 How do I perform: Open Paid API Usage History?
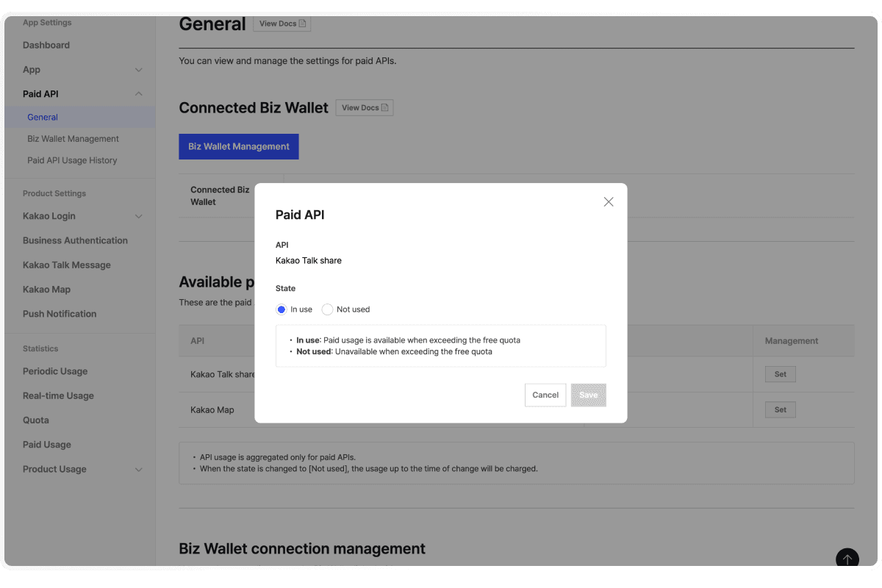(x=72, y=160)
